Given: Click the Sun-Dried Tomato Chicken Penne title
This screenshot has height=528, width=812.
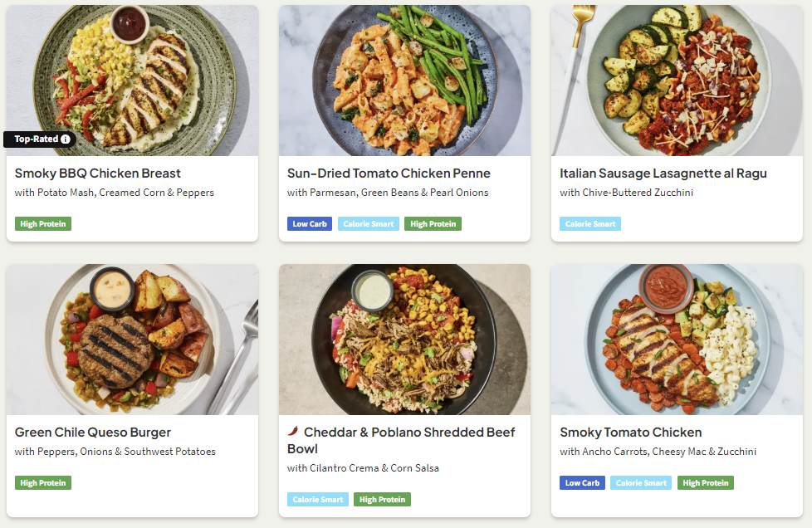Looking at the screenshot, I should pos(389,174).
